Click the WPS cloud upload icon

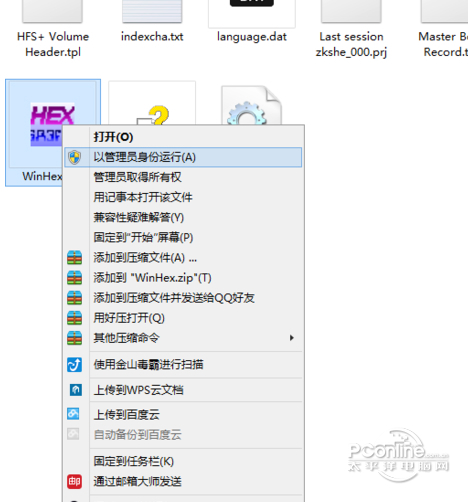pos(76,390)
